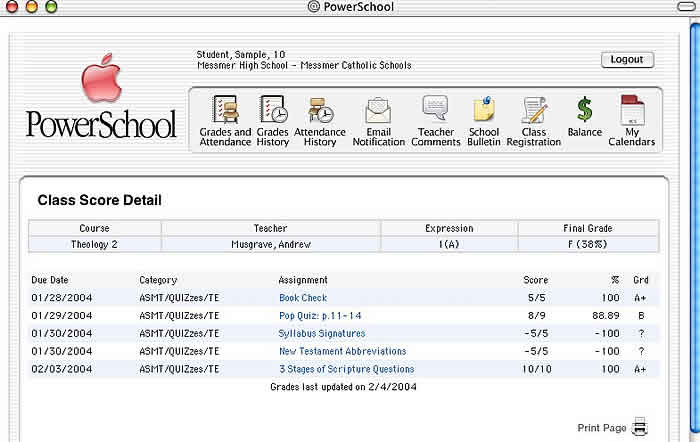Click the Score column header
Screen dimensions: 700x442
point(536,280)
